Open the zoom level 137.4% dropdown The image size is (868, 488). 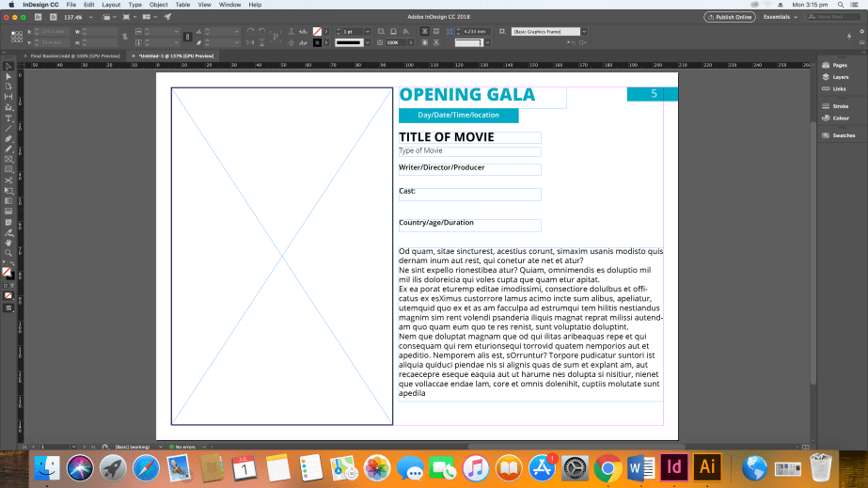tap(91, 17)
